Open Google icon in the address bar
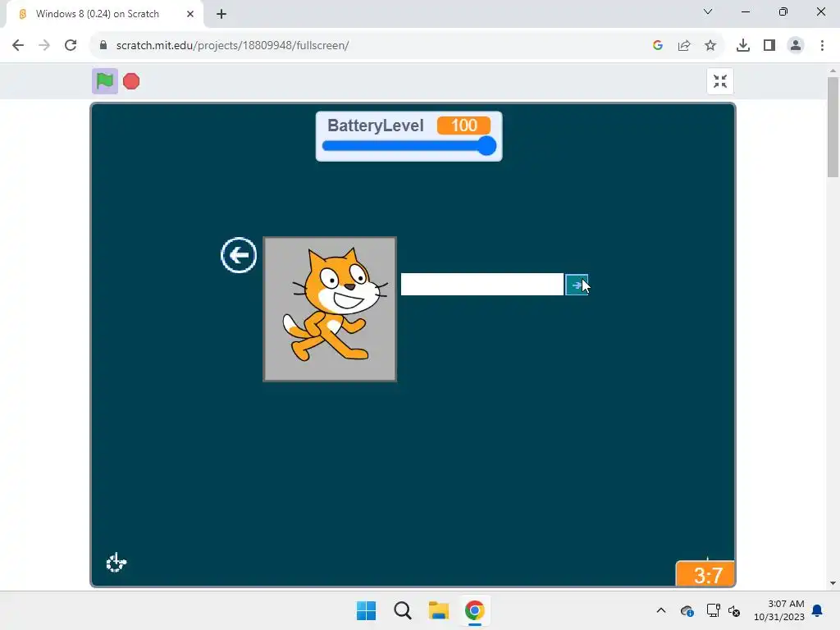 tap(658, 46)
